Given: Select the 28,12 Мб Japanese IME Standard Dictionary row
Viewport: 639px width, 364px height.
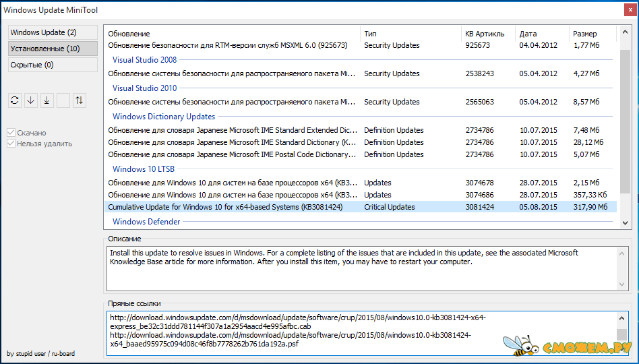Looking at the screenshot, I should coord(361,142).
